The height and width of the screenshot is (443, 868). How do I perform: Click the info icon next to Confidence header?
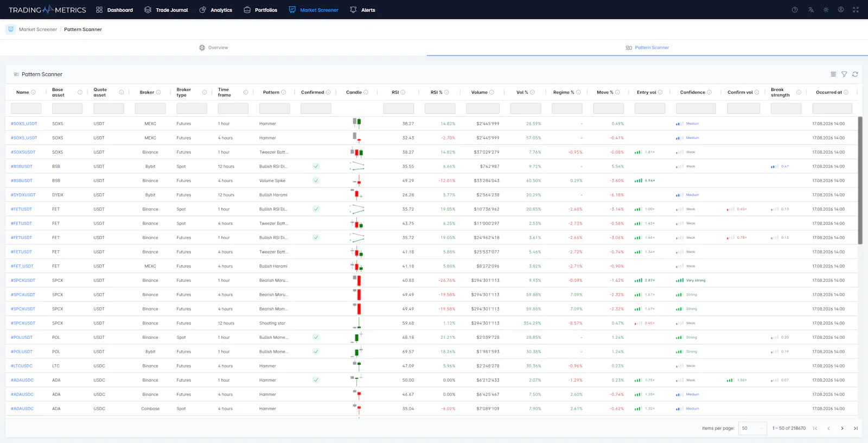[709, 92]
